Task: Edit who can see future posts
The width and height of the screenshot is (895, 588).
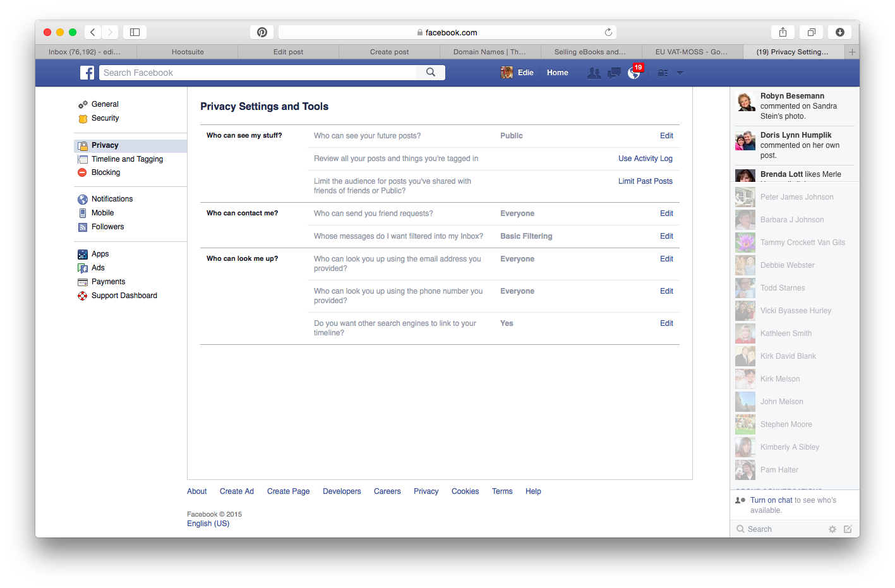Action: point(666,136)
